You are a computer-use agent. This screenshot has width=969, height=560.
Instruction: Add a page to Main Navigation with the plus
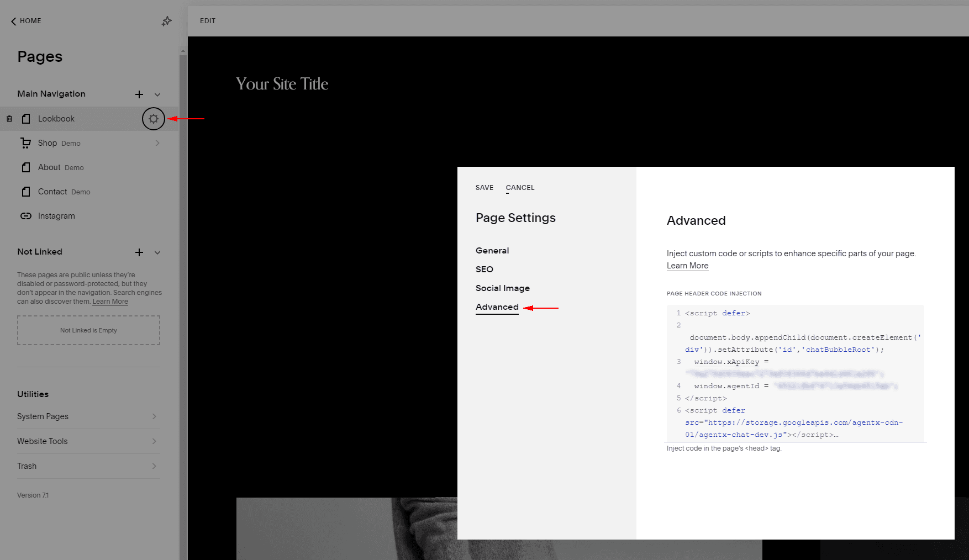pyautogui.click(x=139, y=94)
